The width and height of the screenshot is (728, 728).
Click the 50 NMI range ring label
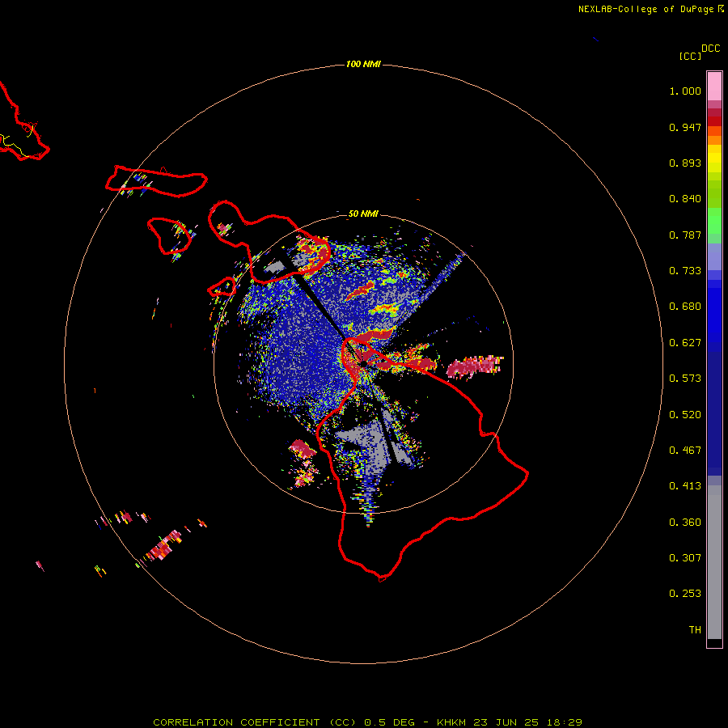point(363,214)
